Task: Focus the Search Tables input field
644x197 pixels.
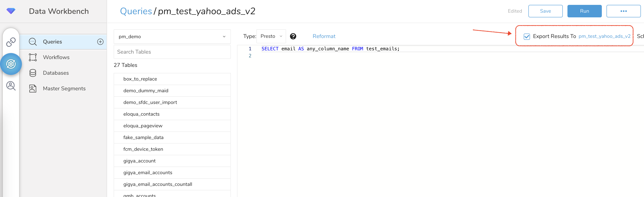Action: pyautogui.click(x=172, y=52)
